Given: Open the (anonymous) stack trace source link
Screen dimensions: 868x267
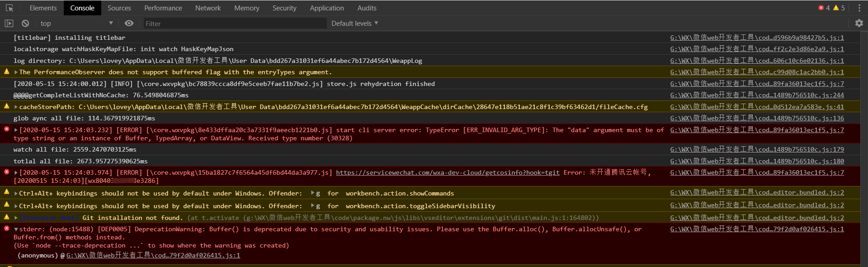Looking at the screenshot, I should pyautogui.click(x=153, y=256).
